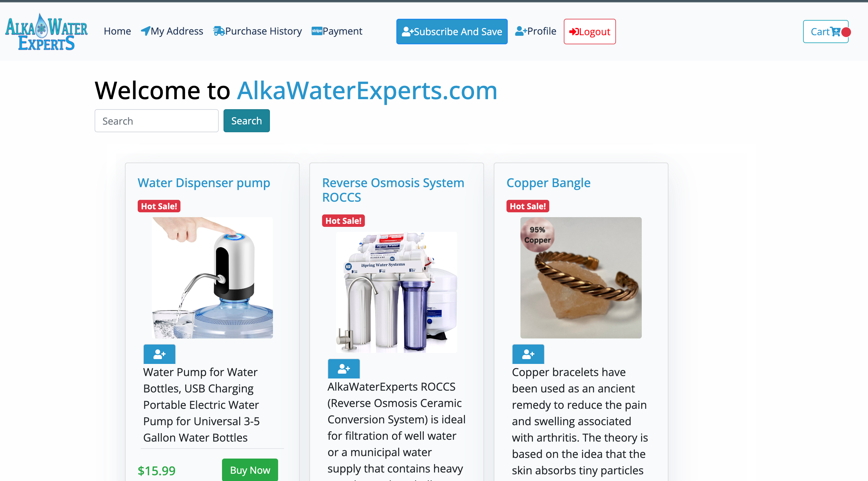Click subscribe icon under Reverse Osmosis System
Screen dimensions: 868x481
point(344,368)
